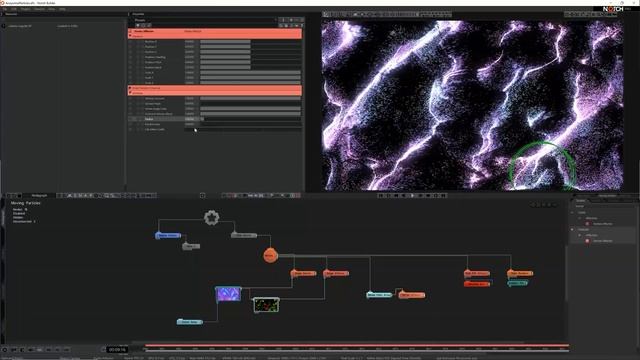Collapse the Transform section header

(215, 36)
